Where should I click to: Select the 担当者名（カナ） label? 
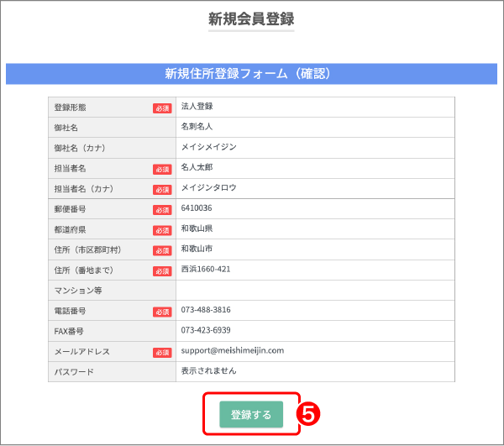click(x=84, y=189)
